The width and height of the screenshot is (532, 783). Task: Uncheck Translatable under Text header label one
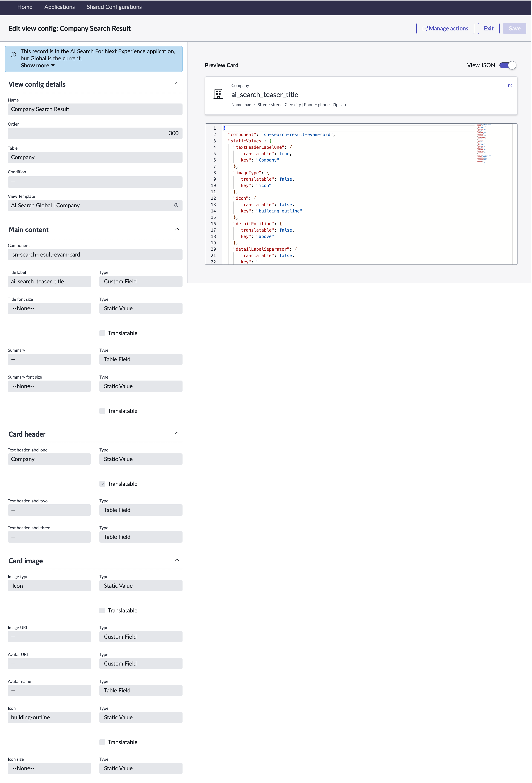[102, 483]
